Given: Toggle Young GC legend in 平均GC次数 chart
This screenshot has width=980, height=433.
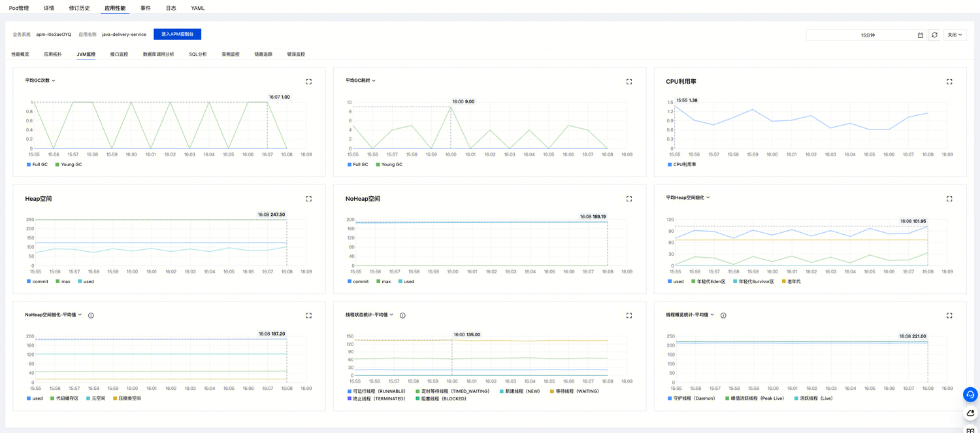Looking at the screenshot, I should tap(69, 165).
